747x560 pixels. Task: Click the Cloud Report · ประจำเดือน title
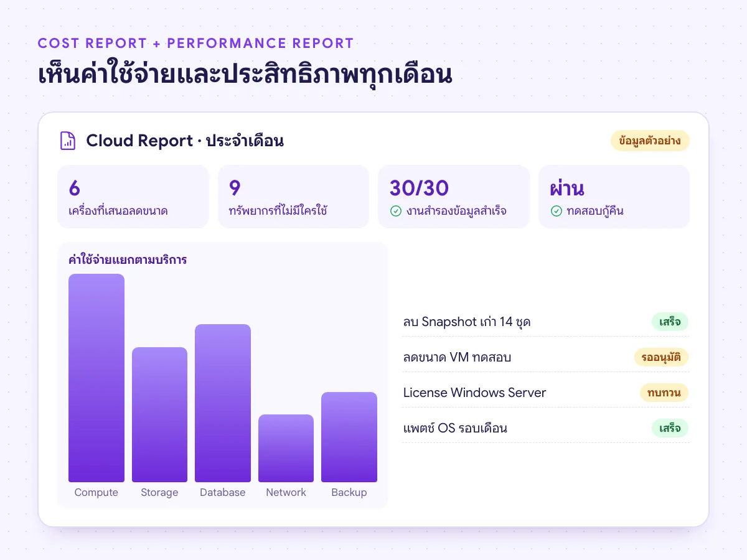pyautogui.click(x=185, y=141)
